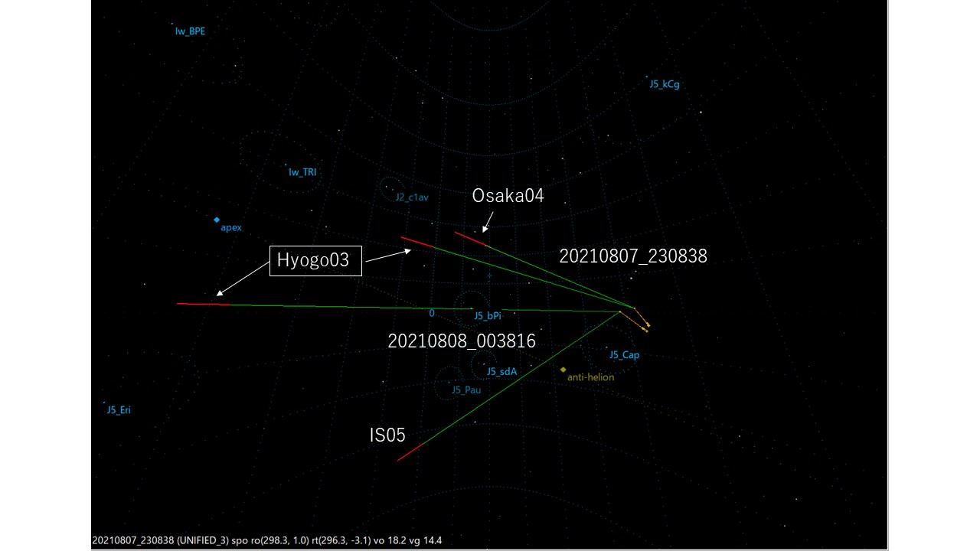The height and width of the screenshot is (551, 980).
Task: Click the Iw_TRI radiant label
Action: point(302,173)
